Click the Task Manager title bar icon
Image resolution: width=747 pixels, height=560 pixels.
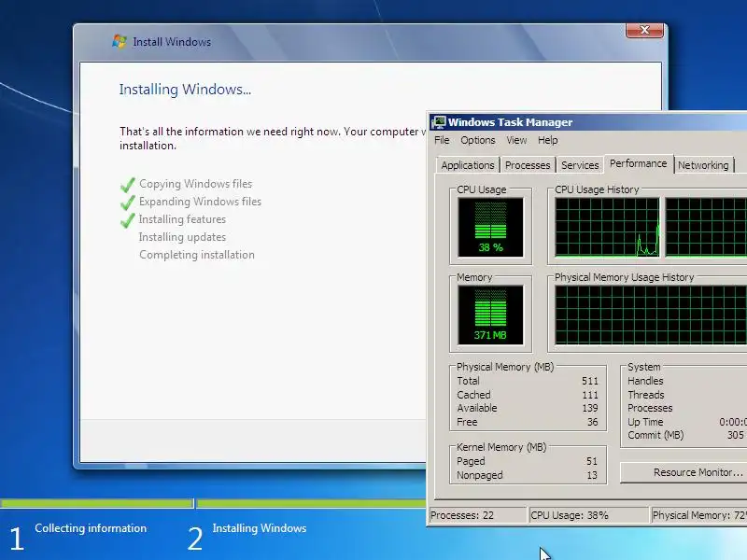pos(438,122)
